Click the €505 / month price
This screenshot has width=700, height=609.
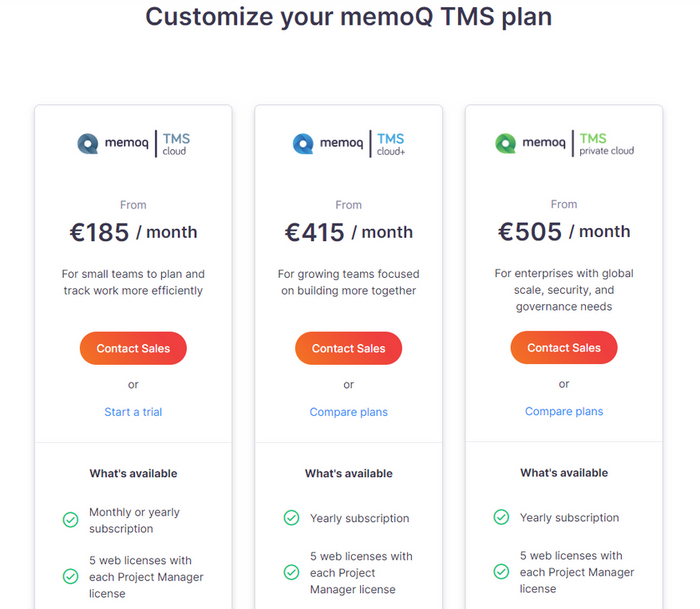pyautogui.click(x=564, y=232)
